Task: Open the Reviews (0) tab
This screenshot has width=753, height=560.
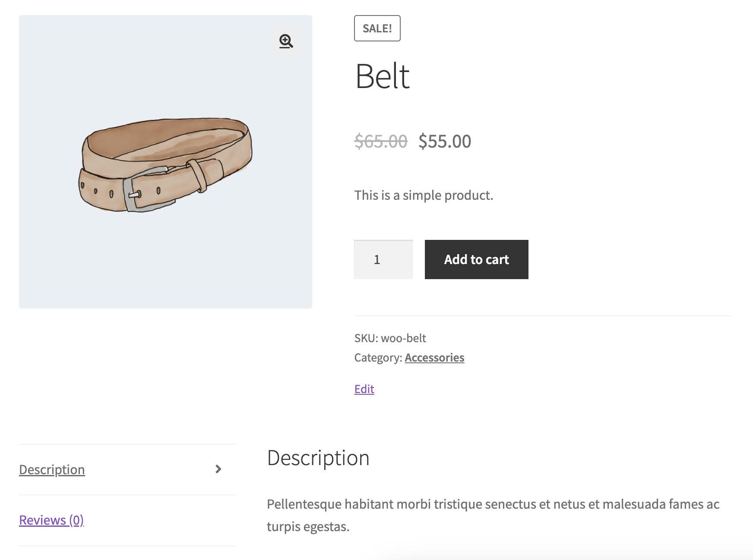Action: (x=51, y=520)
